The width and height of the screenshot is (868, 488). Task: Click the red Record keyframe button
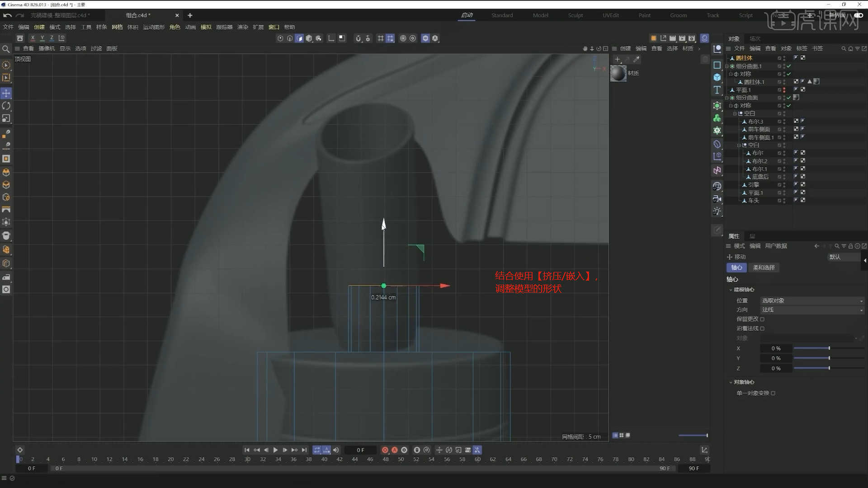(385, 450)
